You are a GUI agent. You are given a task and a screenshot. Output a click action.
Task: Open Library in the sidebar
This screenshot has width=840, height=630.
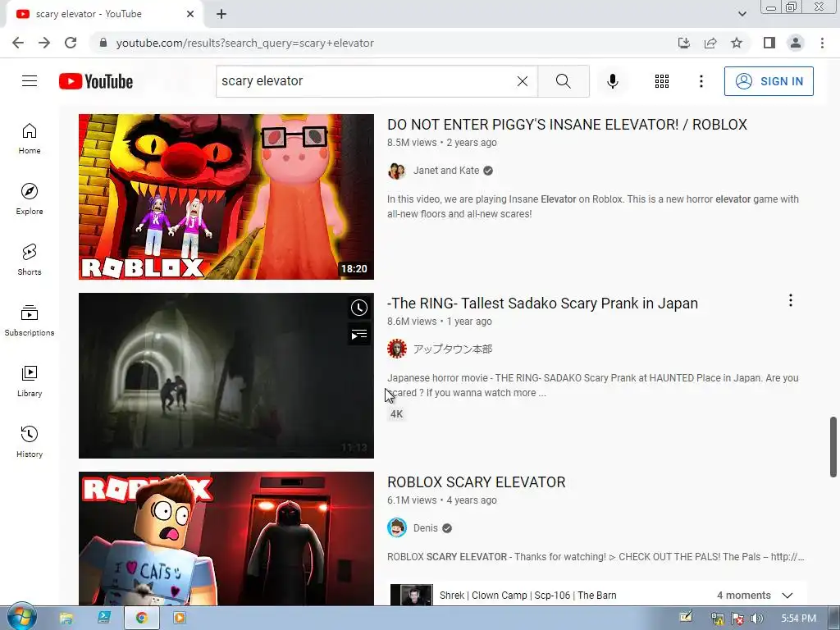(x=30, y=381)
